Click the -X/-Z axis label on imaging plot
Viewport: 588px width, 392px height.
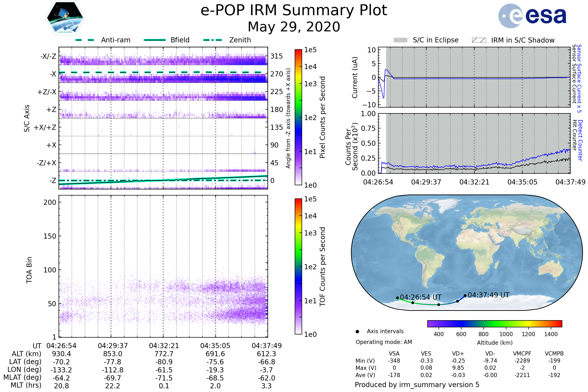tap(49, 56)
